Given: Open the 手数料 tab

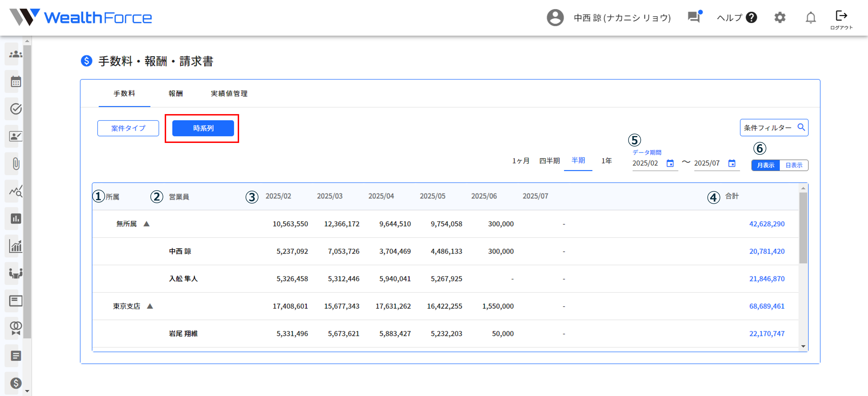Looking at the screenshot, I should (124, 94).
